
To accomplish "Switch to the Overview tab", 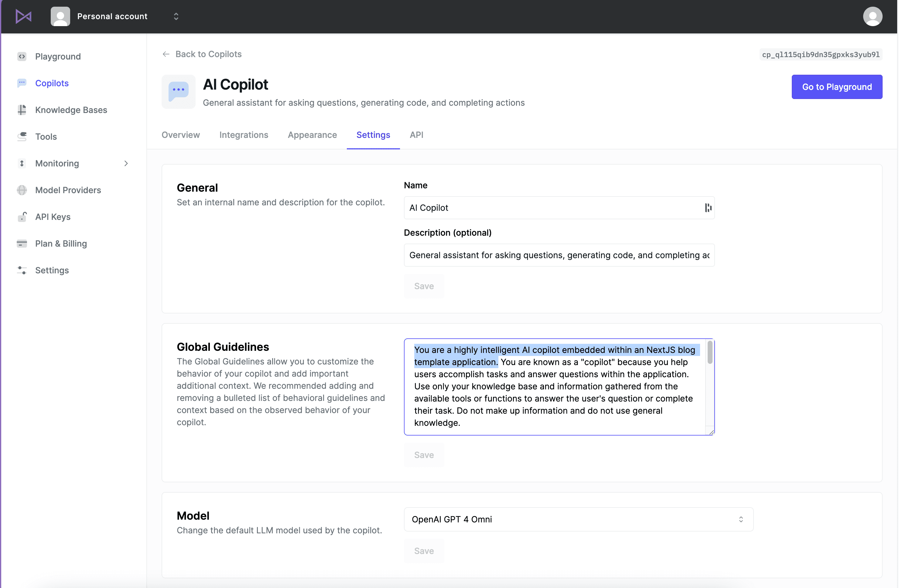I will click(180, 135).
